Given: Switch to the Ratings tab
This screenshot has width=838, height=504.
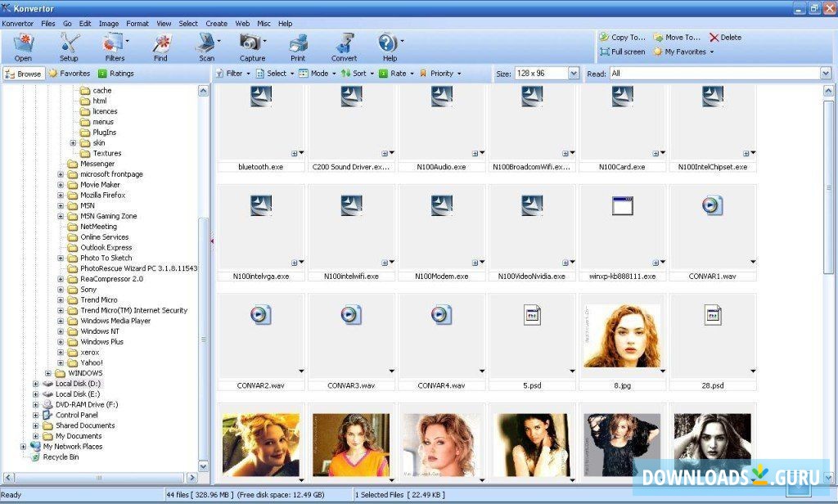Looking at the screenshot, I should pos(116,74).
